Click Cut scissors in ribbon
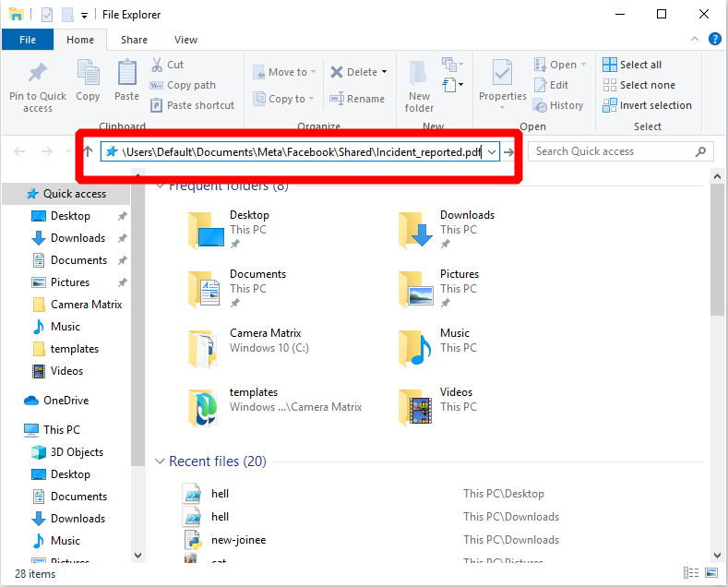728x587 pixels. point(157,65)
